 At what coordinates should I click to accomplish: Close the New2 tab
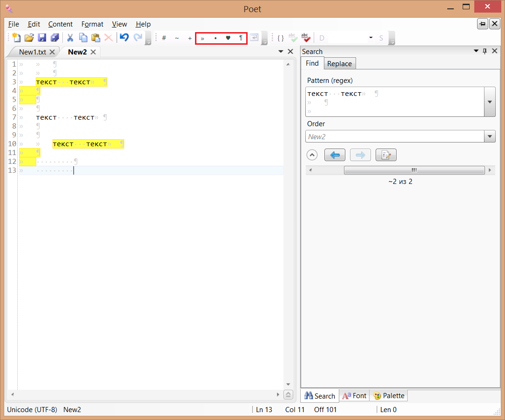[93, 52]
